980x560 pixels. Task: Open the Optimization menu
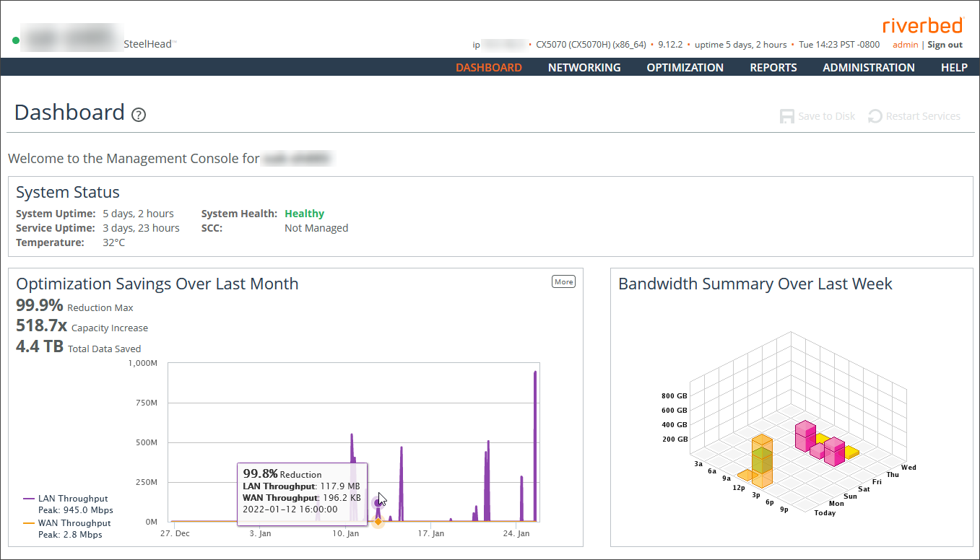click(685, 67)
